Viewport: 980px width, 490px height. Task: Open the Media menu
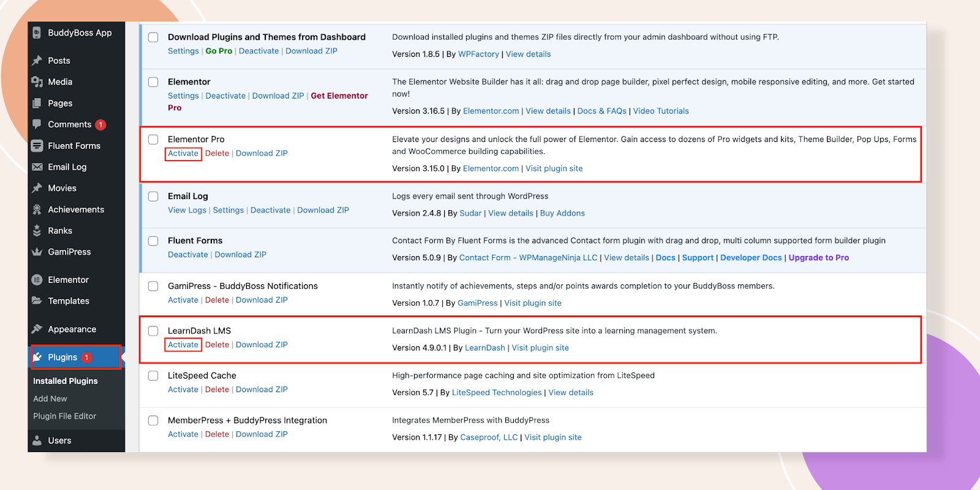pos(60,82)
